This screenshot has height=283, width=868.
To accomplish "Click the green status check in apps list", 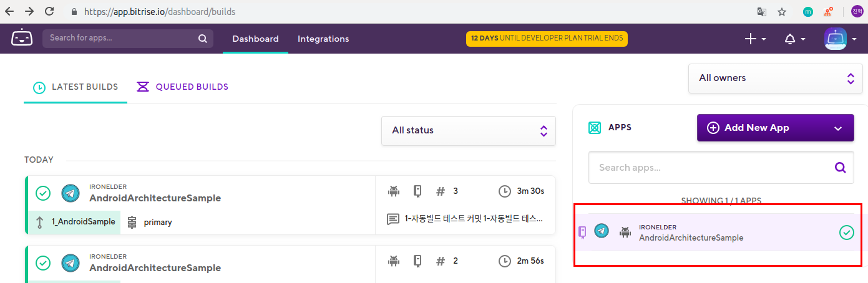I will [846, 233].
